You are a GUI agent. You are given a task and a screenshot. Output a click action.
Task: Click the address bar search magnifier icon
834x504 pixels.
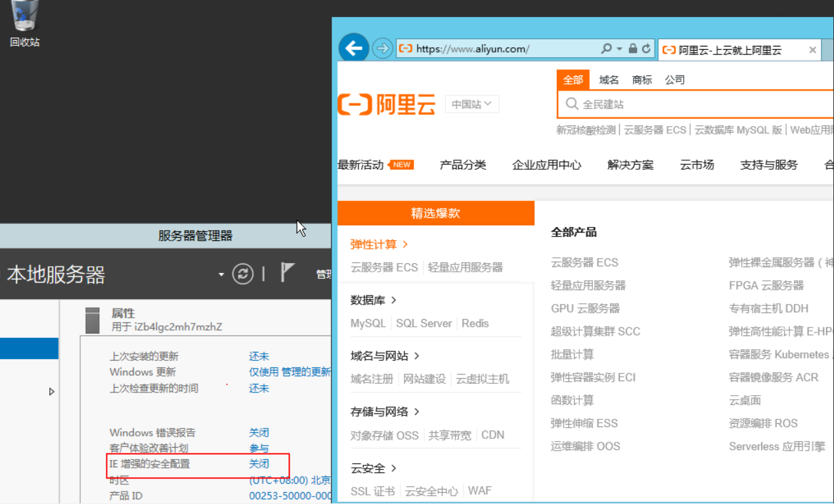(x=607, y=49)
